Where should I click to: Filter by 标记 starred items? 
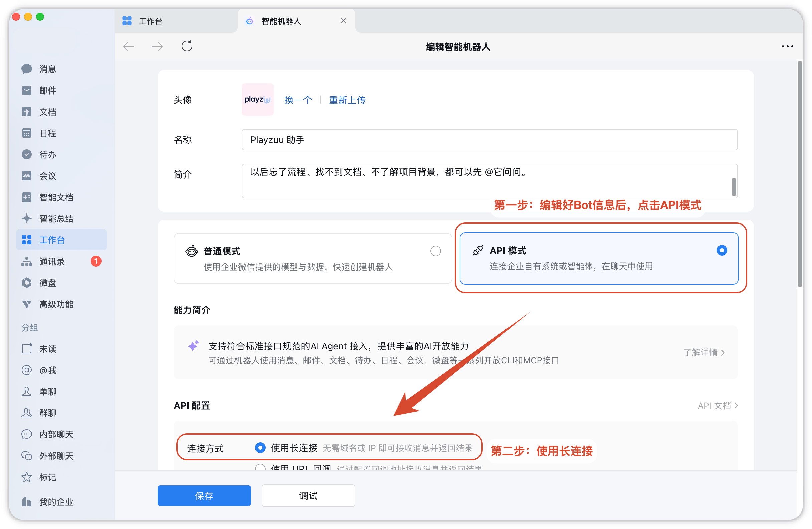click(x=61, y=477)
